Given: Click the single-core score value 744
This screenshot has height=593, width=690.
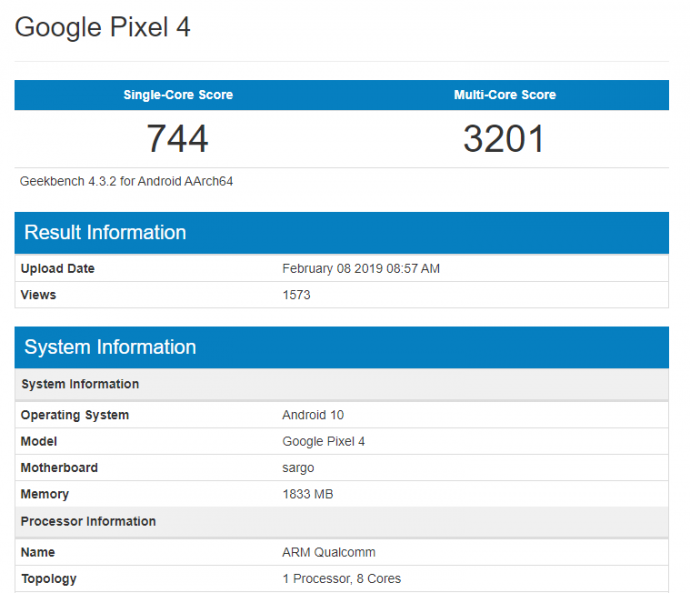Looking at the screenshot, I should [177, 139].
